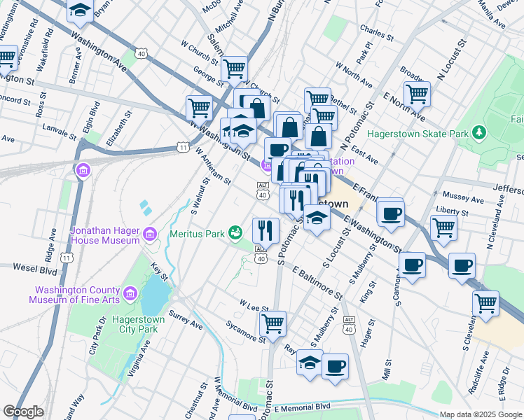The height and width of the screenshot is (420, 524).
Task: Click the E Baltimore St label
Action: coord(317,283)
